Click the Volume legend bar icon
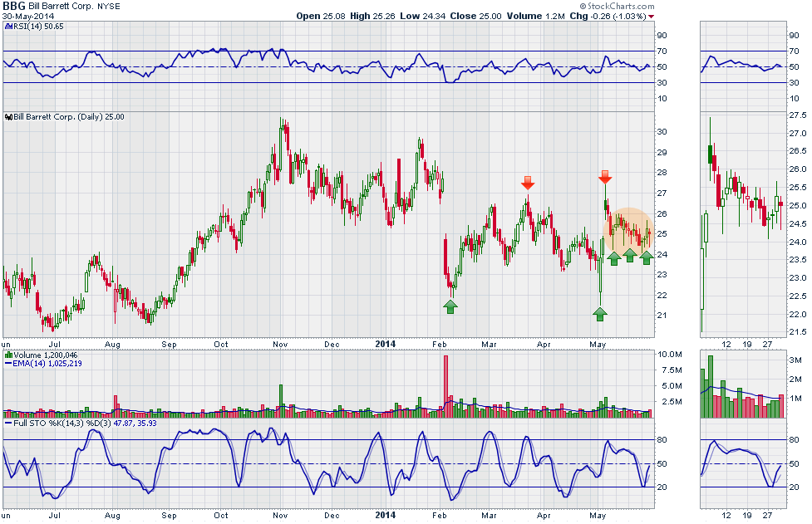The height and width of the screenshot is (524, 812). [x=8, y=355]
